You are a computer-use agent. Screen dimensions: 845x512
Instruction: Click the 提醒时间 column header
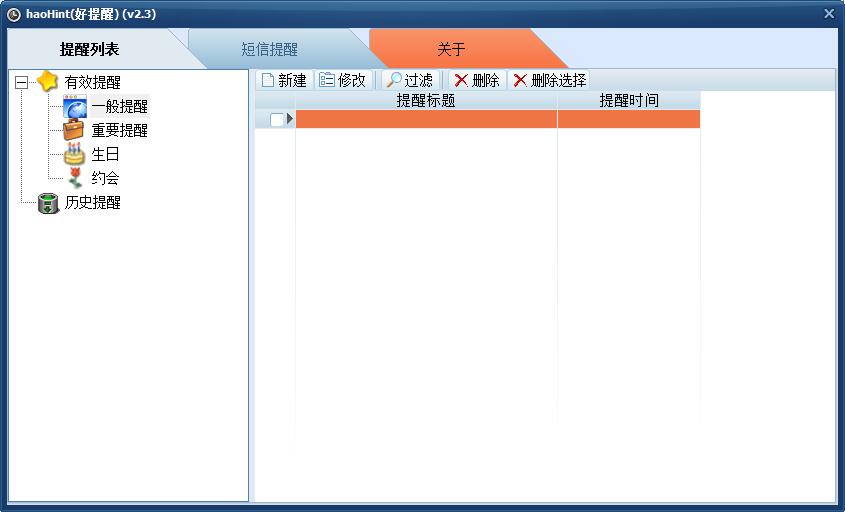[x=628, y=101]
